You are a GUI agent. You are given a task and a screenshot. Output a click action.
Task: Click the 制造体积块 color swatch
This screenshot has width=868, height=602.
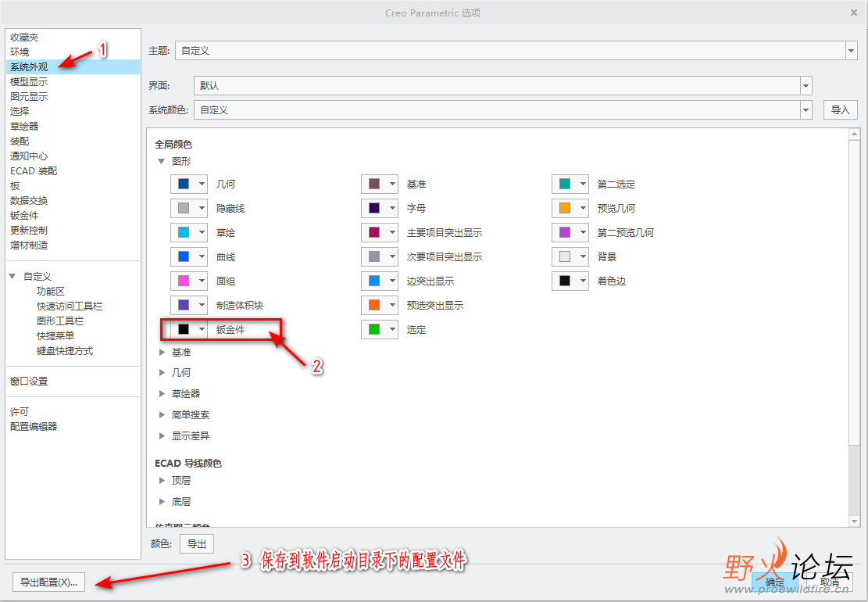[x=184, y=305]
